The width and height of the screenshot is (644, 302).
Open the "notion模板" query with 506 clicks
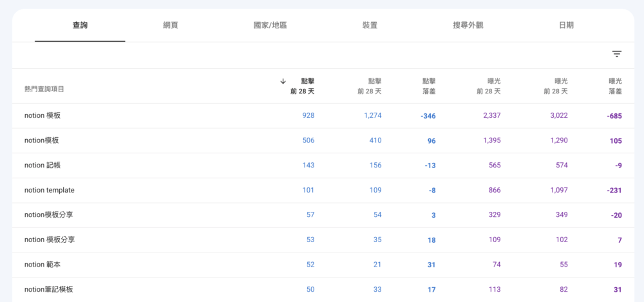pos(41,140)
